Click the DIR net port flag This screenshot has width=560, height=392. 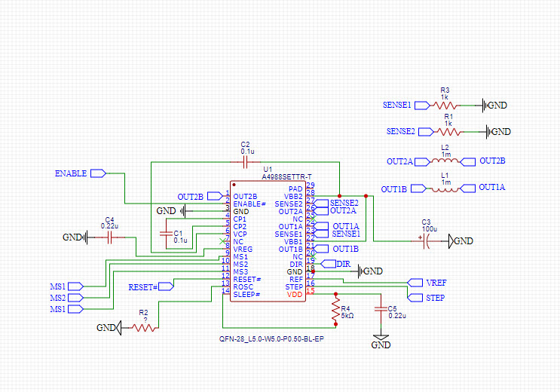click(x=328, y=264)
